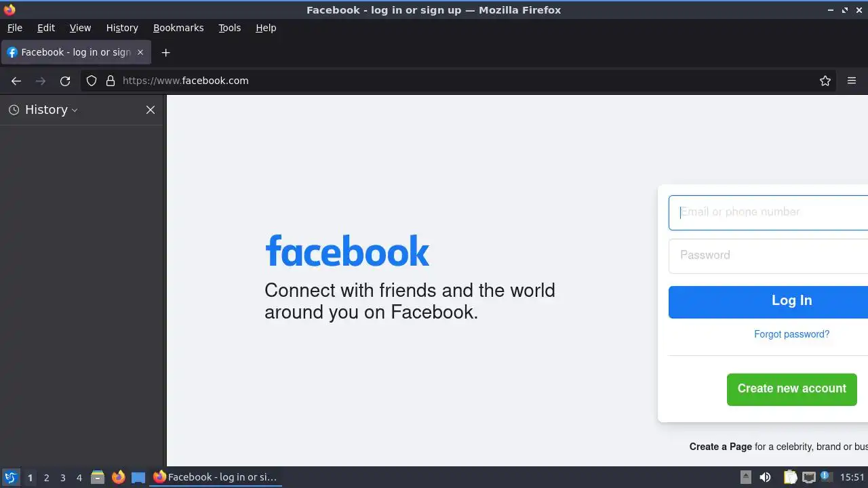The width and height of the screenshot is (868, 488).
Task: Click the 15:51 clock
Action: point(852,477)
